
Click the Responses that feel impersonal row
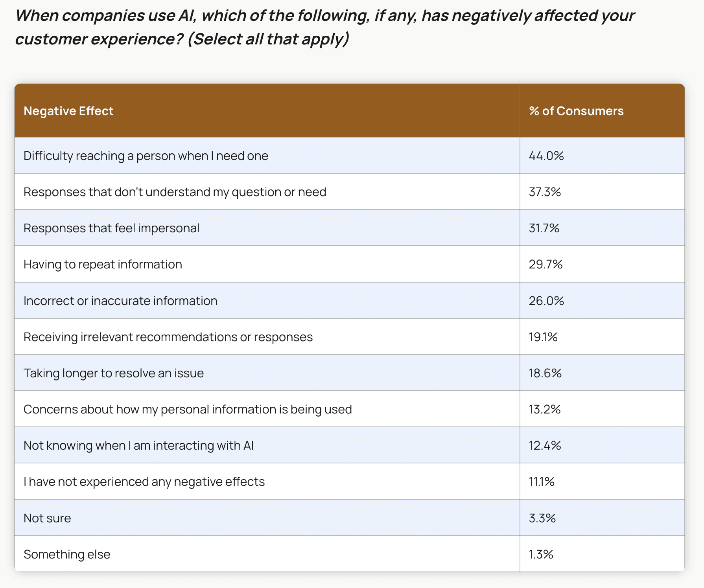click(350, 228)
